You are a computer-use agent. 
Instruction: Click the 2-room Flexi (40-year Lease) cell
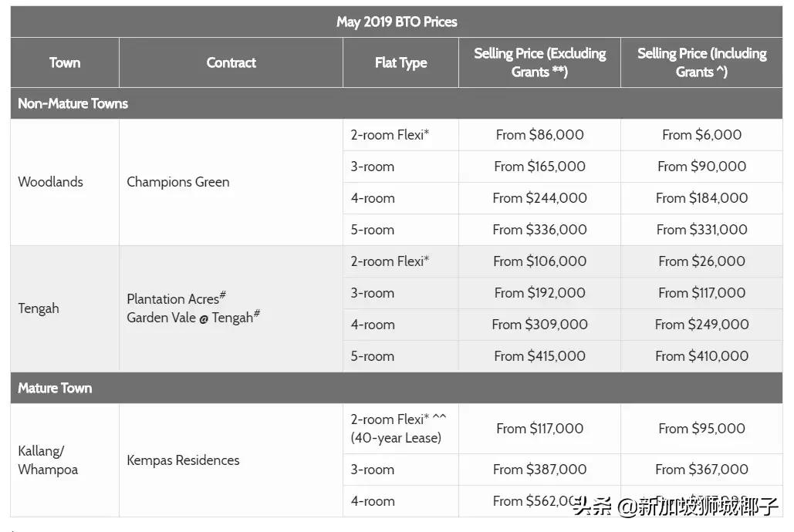click(x=398, y=429)
